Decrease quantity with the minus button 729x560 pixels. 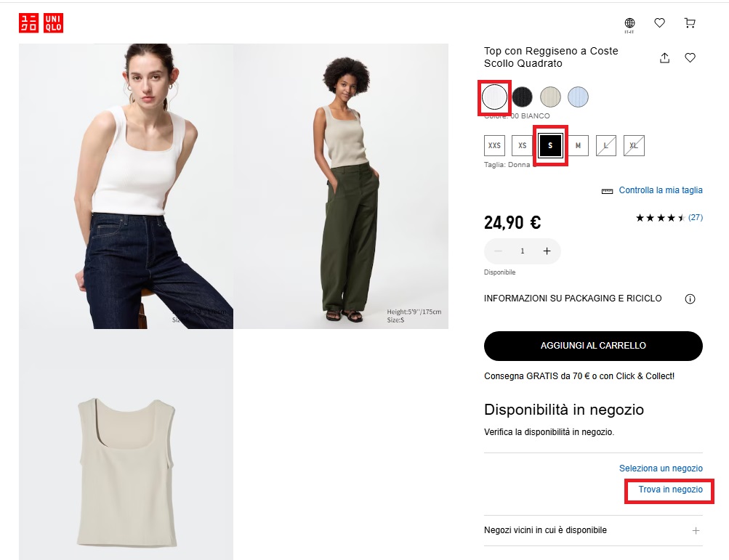[499, 251]
